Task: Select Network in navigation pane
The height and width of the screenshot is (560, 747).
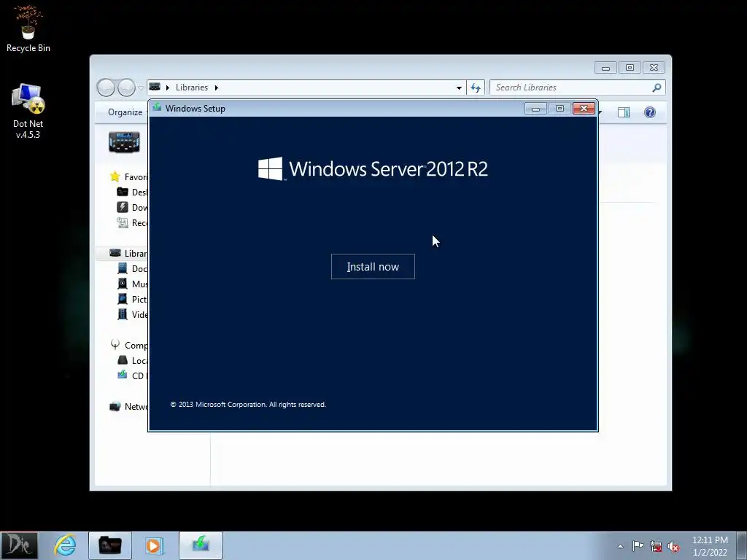Action: coord(128,406)
